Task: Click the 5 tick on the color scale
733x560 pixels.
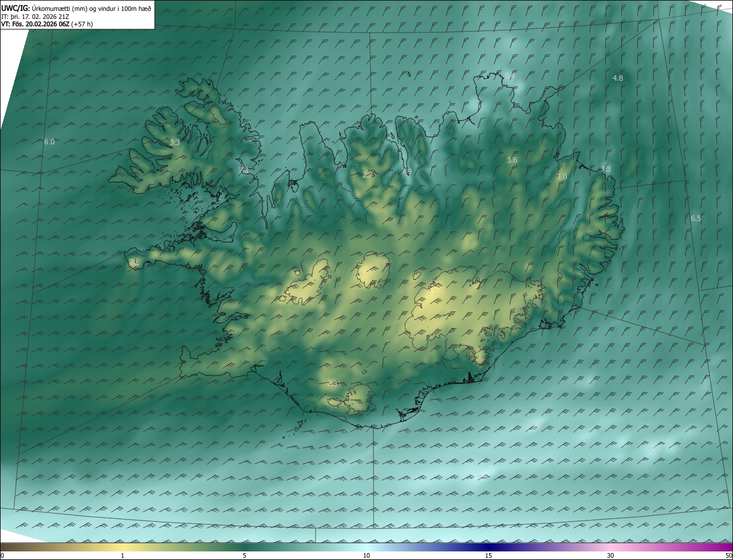Action: 245,555
